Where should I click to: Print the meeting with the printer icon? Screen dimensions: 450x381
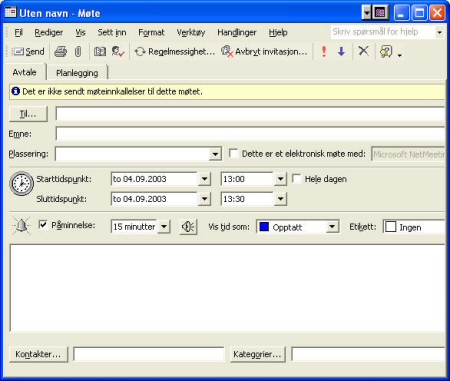[60, 52]
